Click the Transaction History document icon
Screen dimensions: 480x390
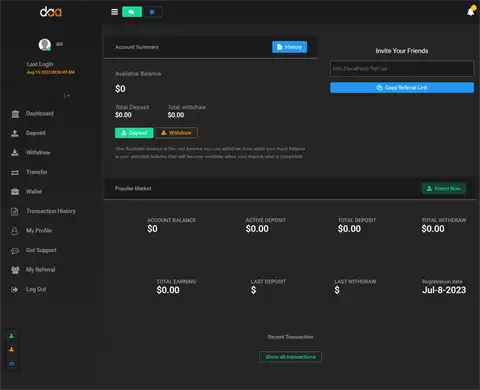click(15, 211)
